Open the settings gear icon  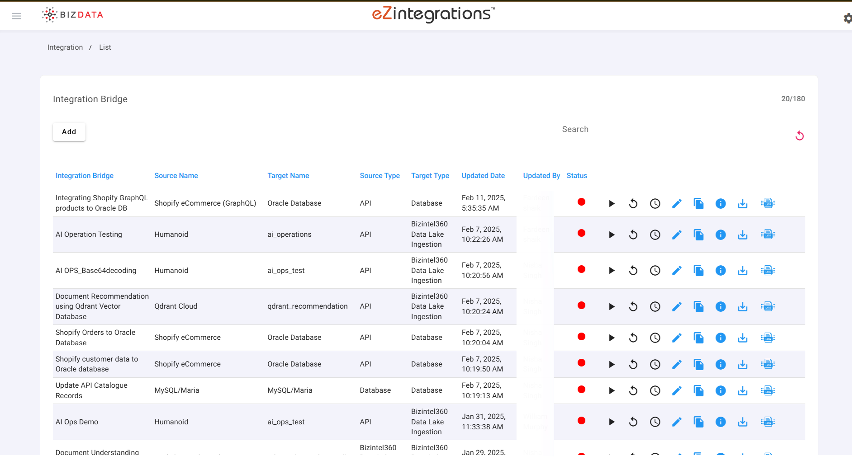click(848, 18)
